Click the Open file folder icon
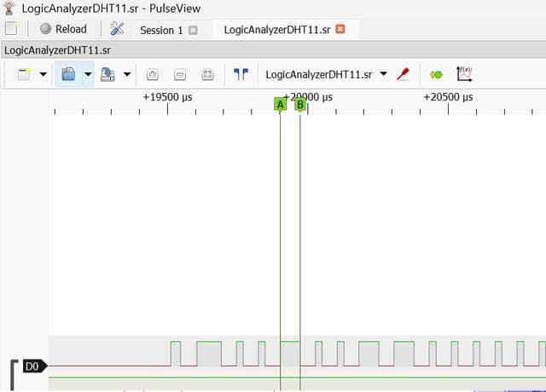546x392 pixels. pyautogui.click(x=68, y=74)
